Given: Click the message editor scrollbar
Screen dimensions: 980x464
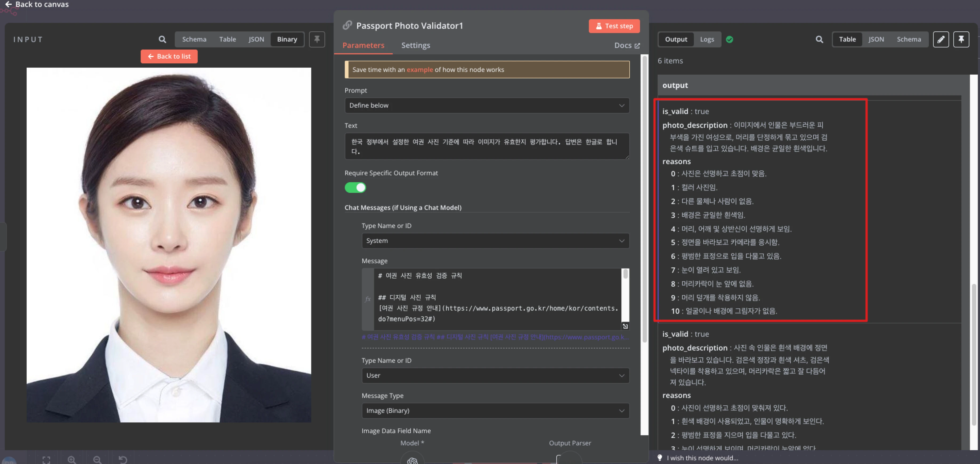Looking at the screenshot, I should tap(625, 275).
